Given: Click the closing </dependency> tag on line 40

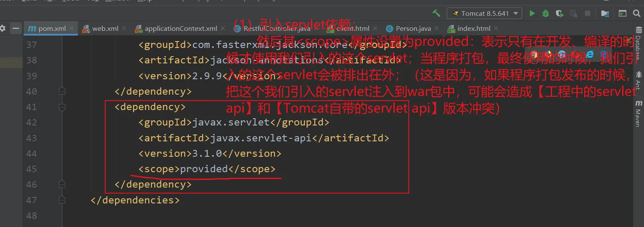Looking at the screenshot, I should pyautogui.click(x=153, y=91).
